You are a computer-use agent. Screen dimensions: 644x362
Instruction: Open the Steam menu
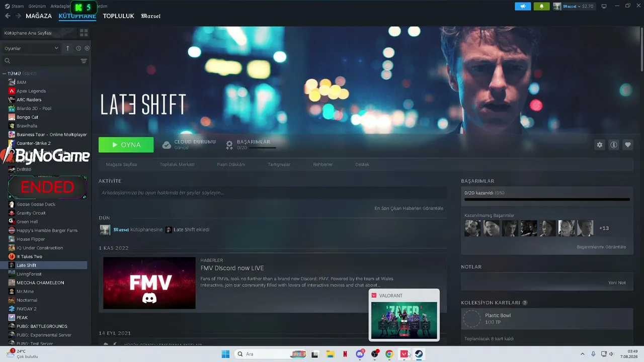(x=14, y=6)
